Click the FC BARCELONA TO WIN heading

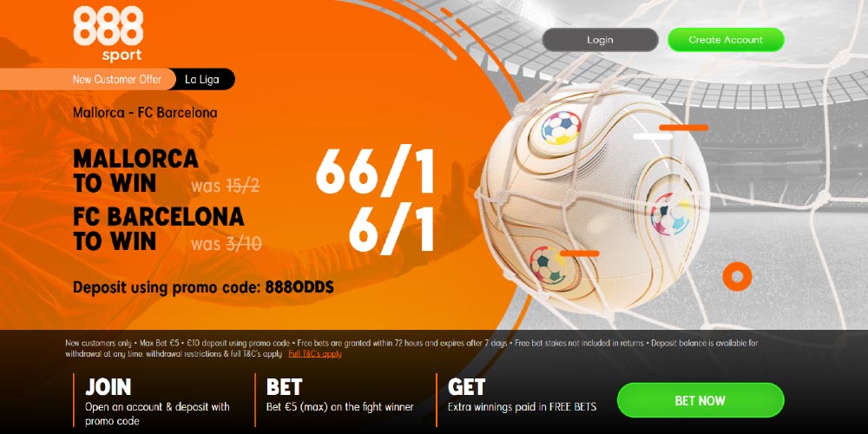[x=158, y=228]
